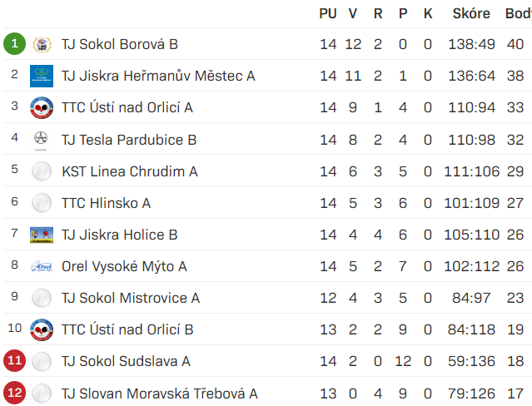Open the TJ Slovan Moravská Třebová A team link
This screenshot has width=532, height=406.
coord(160,394)
